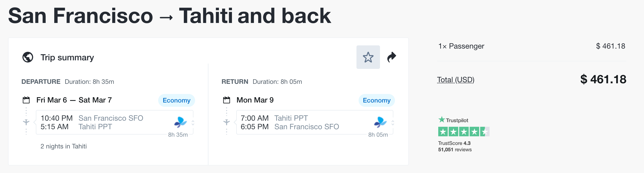Click the airline logo on the return flight

pos(380,122)
